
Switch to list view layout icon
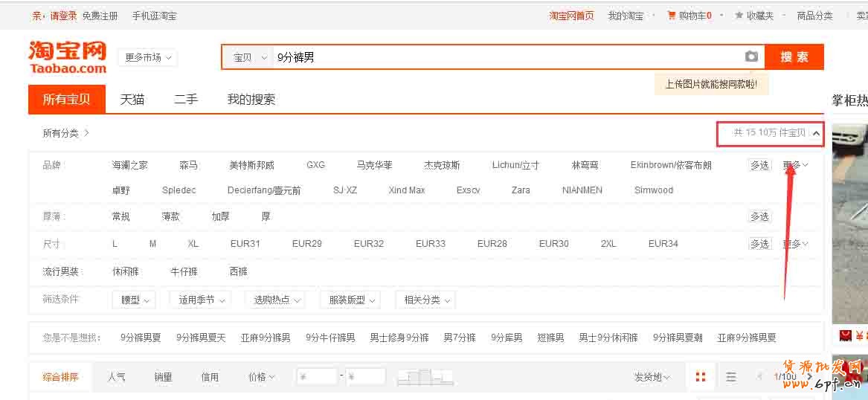731,377
